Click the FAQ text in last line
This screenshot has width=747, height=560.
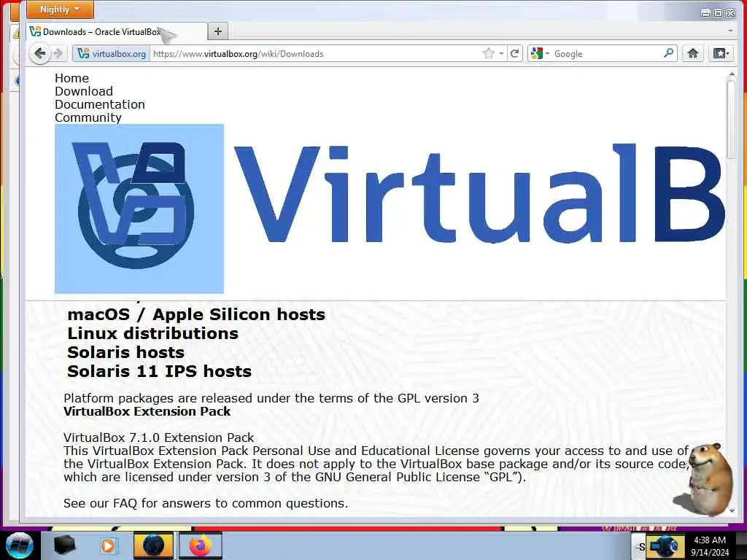tap(125, 503)
